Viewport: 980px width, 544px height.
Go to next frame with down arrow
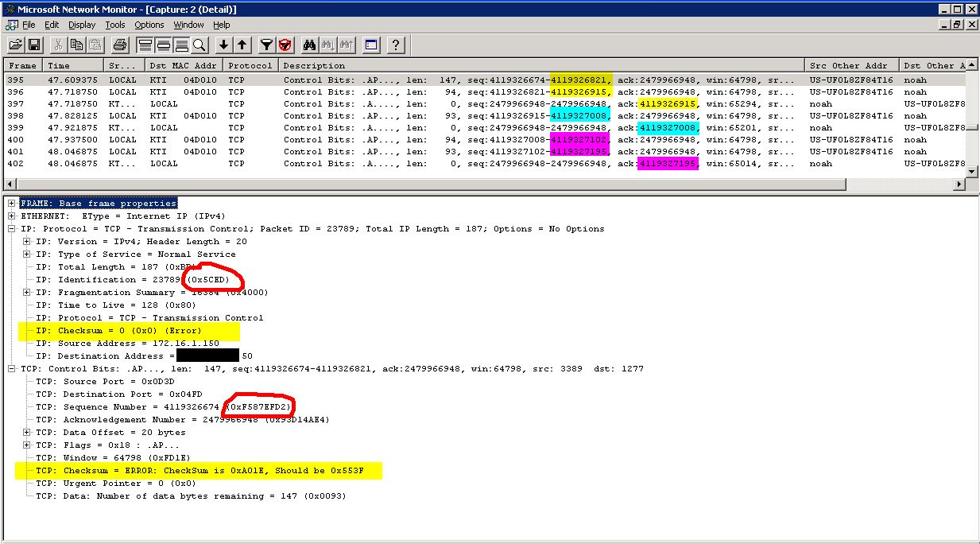(x=224, y=45)
